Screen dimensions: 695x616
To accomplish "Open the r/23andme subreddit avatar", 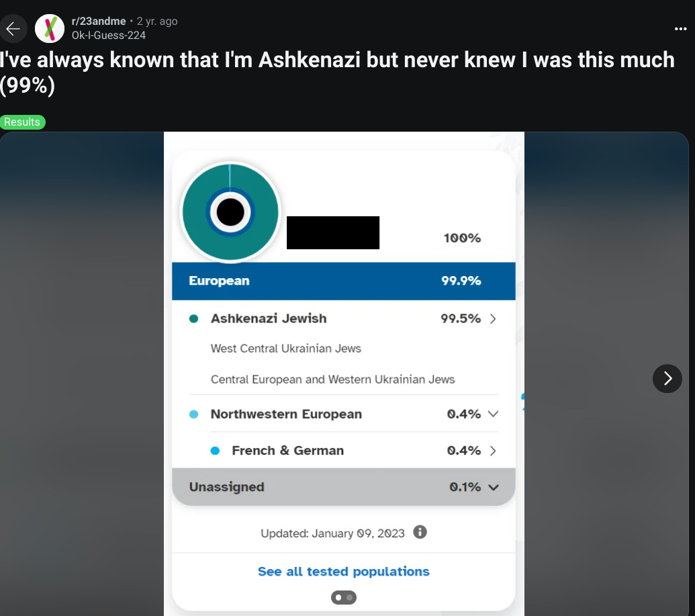I will (x=49, y=28).
